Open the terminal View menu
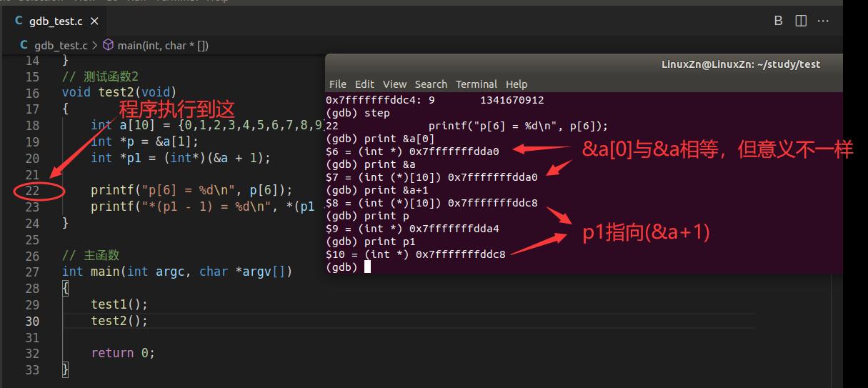Viewport: 868px width, 388px height. 394,84
